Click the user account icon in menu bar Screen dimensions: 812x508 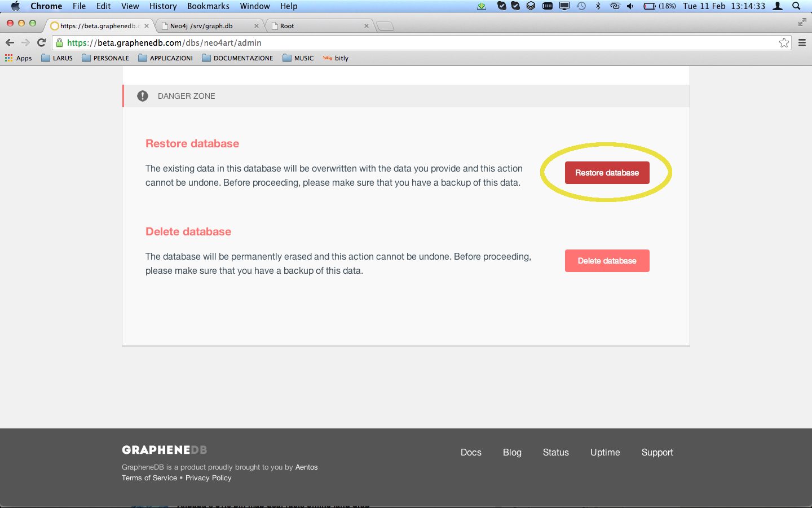point(778,6)
